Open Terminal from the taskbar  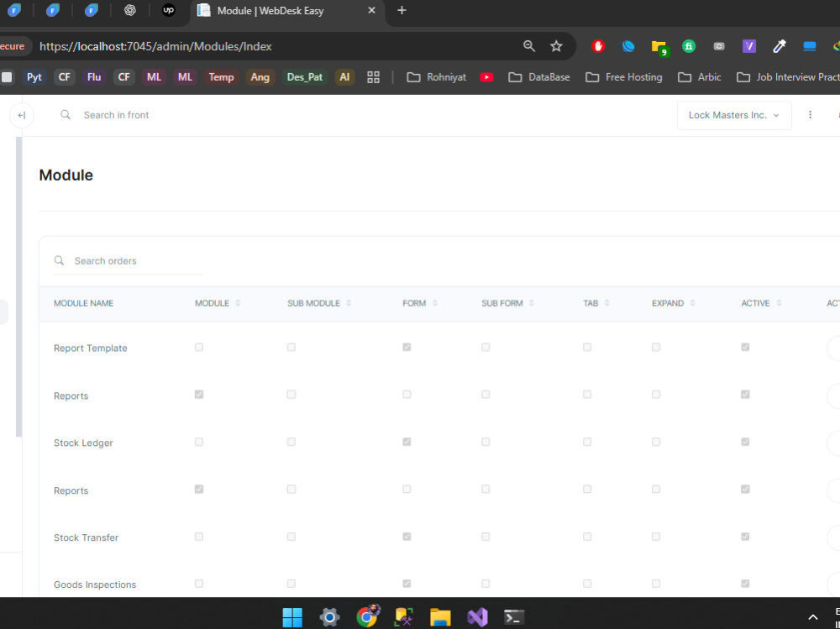[x=514, y=617]
